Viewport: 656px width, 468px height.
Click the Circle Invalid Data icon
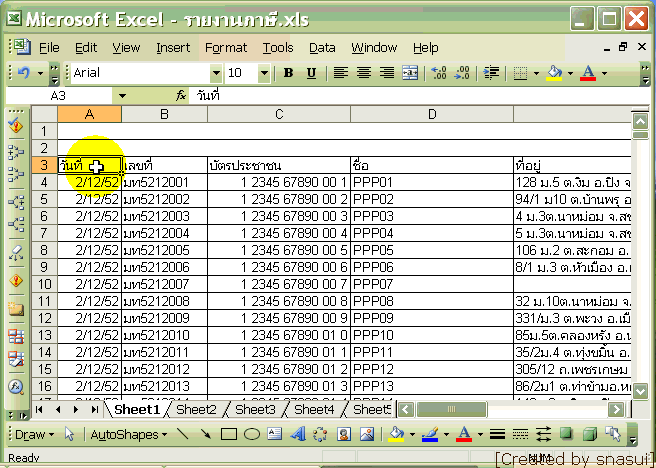(x=16, y=336)
